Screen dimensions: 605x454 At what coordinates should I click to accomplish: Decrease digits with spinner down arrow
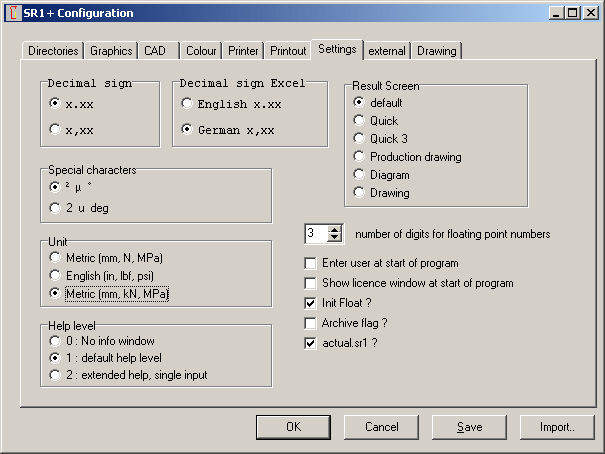[x=334, y=239]
